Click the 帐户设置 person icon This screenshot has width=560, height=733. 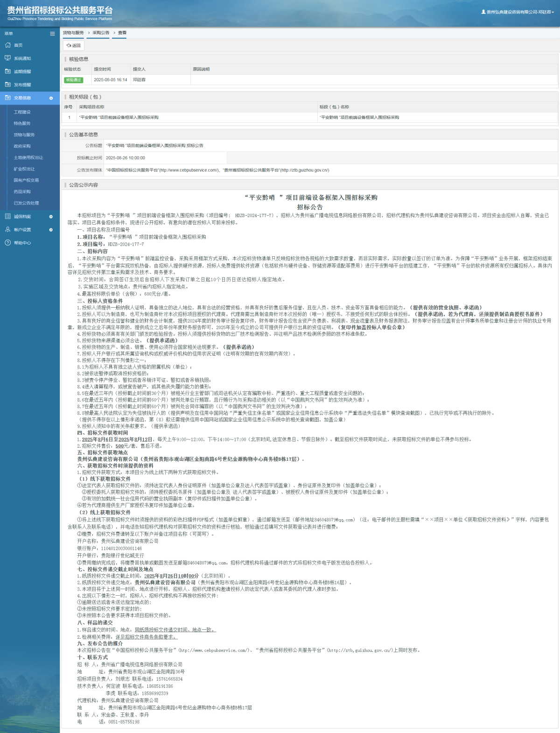(7, 230)
